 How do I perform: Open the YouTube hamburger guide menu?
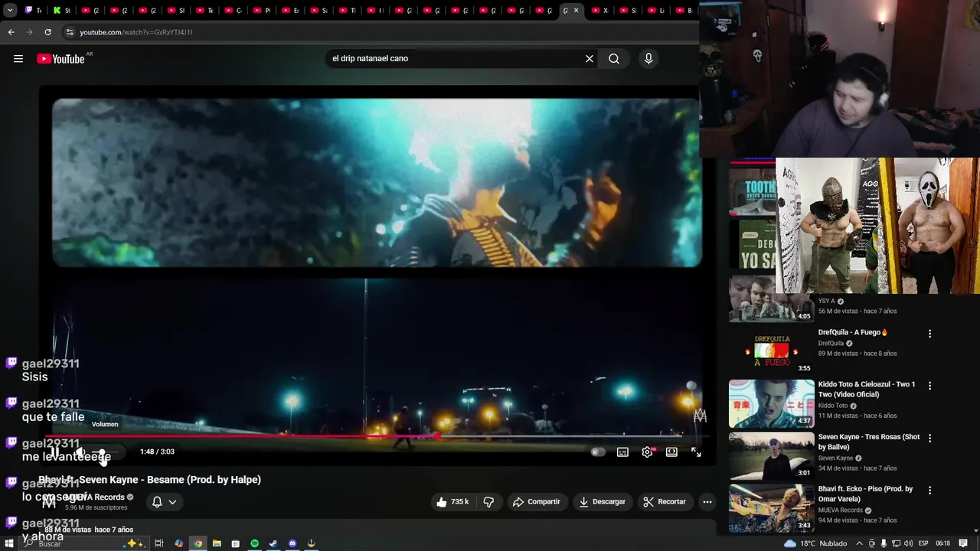pyautogui.click(x=18, y=59)
